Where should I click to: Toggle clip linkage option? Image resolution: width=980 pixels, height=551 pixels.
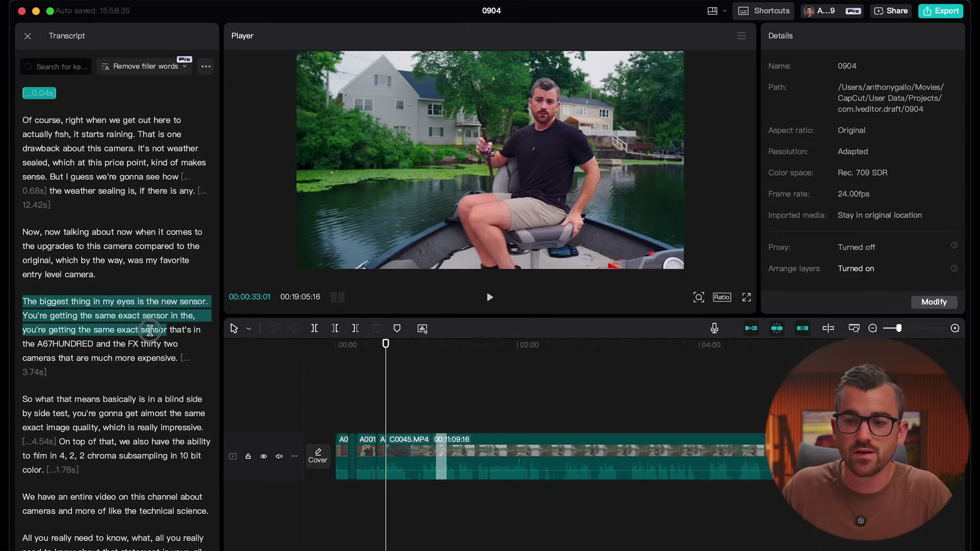(802, 328)
